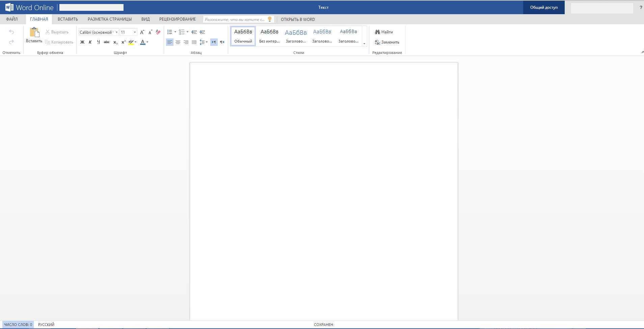Switch to the РЕЦЕНЗИРОВАНИЕ tab
The image size is (644, 329).
point(178,19)
